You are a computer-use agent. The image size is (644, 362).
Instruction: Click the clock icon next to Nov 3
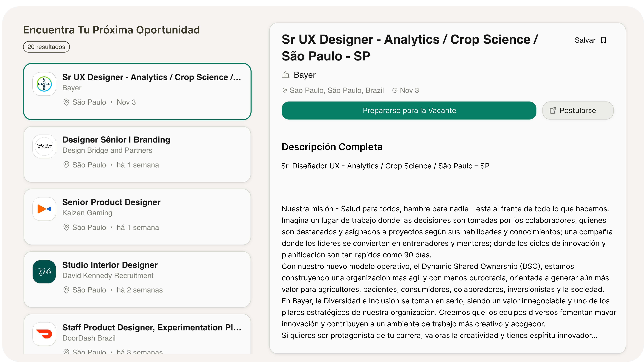[x=395, y=90]
